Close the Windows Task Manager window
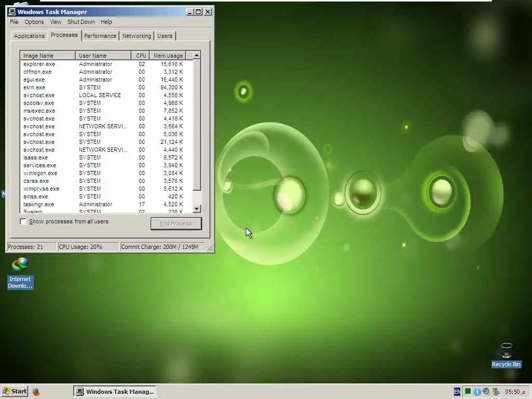The width and height of the screenshot is (532, 399). 208,12
